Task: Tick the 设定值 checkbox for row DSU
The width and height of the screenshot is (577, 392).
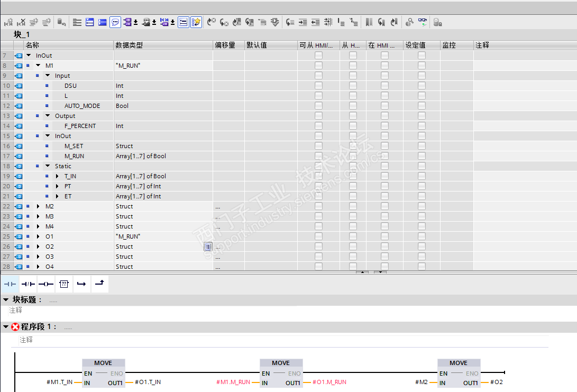Action: 422,86
